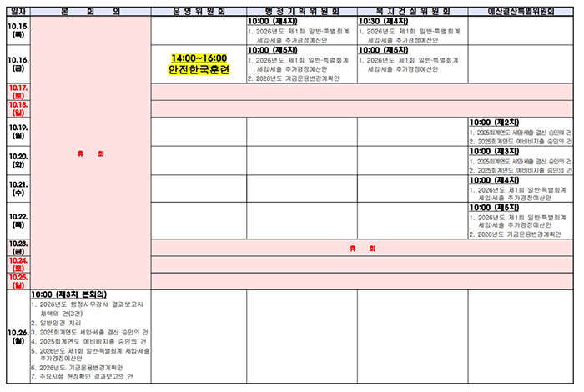The width and height of the screenshot is (584, 392).
Task: Select the 10.15.(목) date cell
Action: tap(18, 31)
